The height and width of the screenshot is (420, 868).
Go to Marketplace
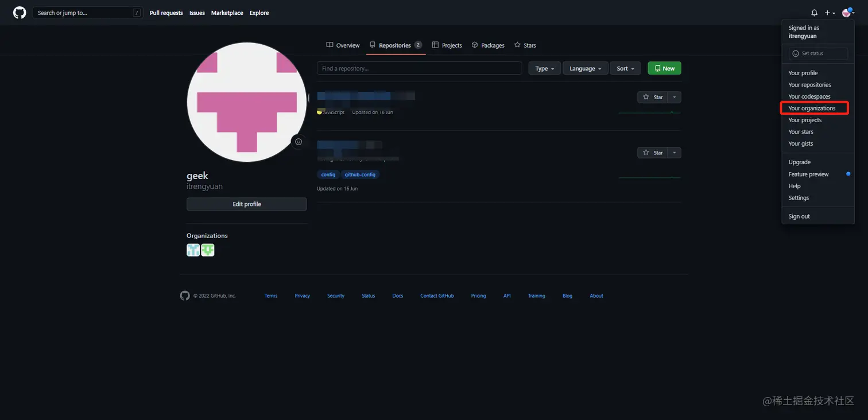point(227,13)
